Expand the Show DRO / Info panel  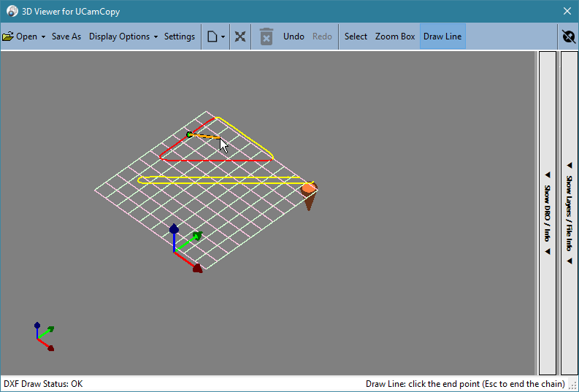click(x=548, y=213)
